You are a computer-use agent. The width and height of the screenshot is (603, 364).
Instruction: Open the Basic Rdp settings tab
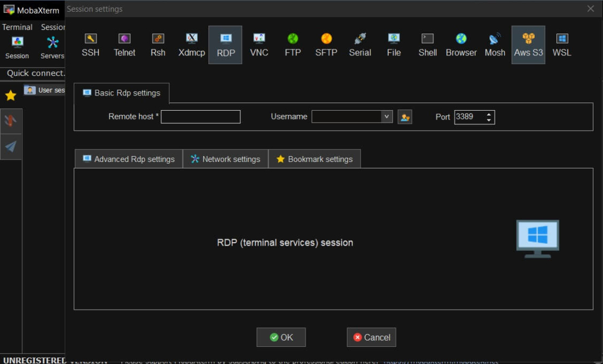pyautogui.click(x=121, y=93)
